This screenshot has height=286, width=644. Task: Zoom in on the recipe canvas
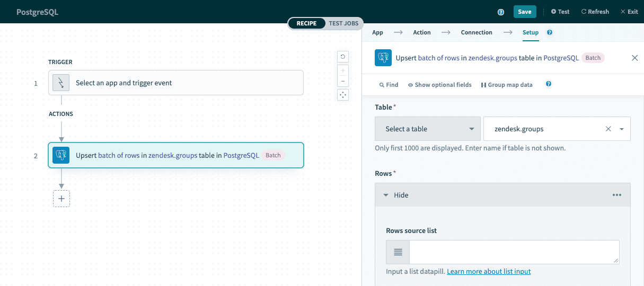(343, 70)
